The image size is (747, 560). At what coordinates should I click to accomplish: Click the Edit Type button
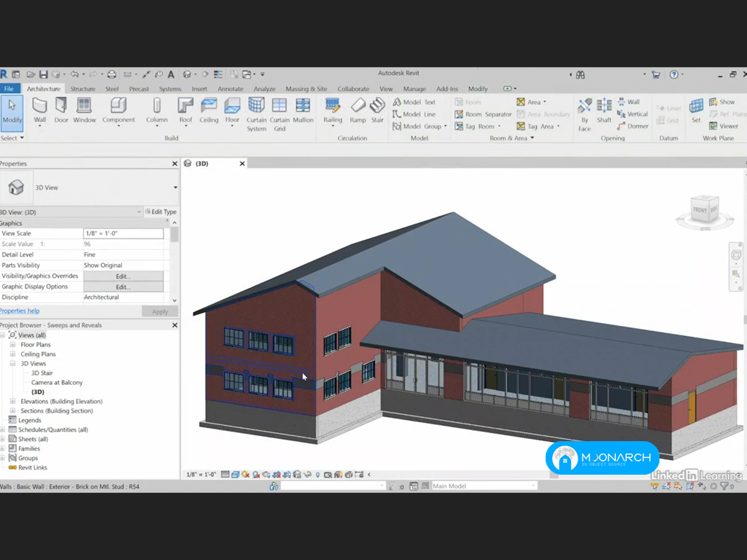[x=160, y=212]
